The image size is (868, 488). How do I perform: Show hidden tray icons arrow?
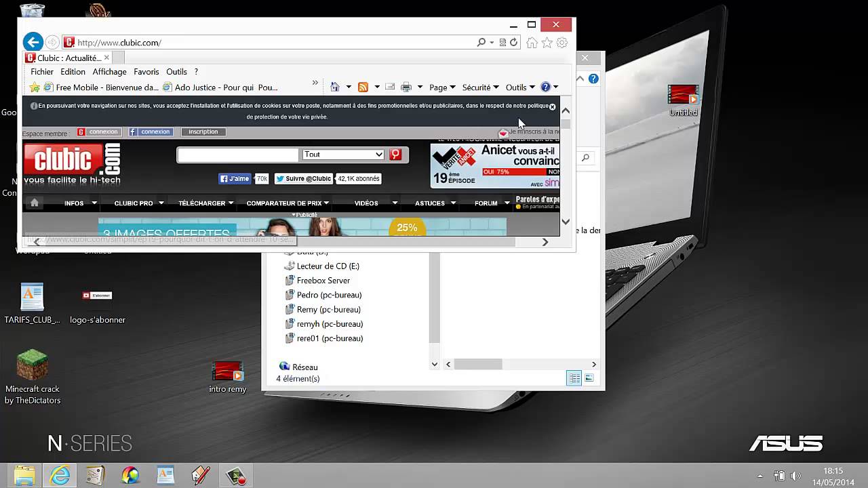click(759, 476)
